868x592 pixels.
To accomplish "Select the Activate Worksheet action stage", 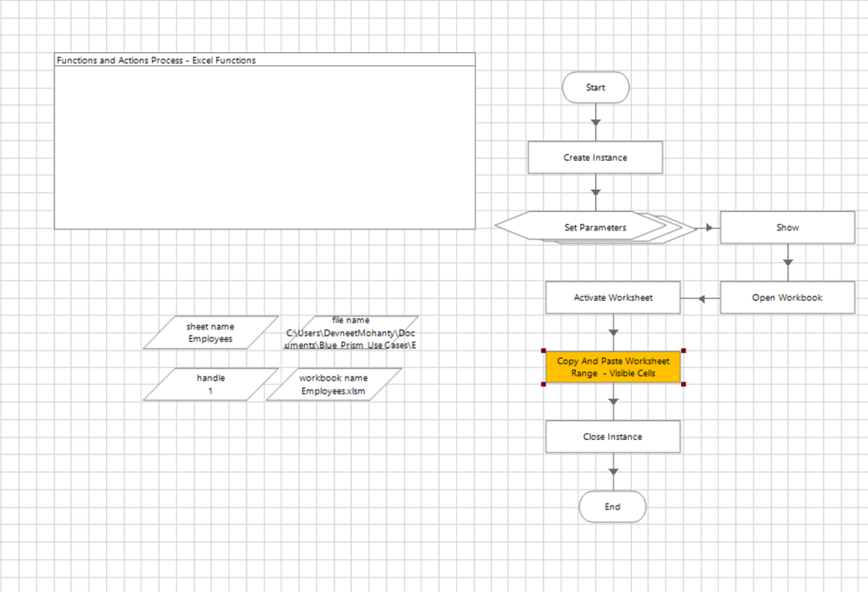I will point(613,297).
